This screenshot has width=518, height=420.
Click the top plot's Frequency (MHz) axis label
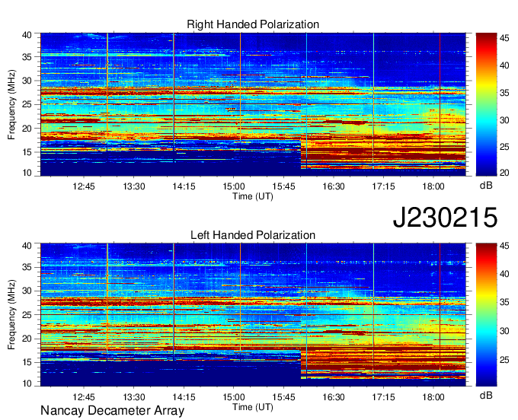11,104
